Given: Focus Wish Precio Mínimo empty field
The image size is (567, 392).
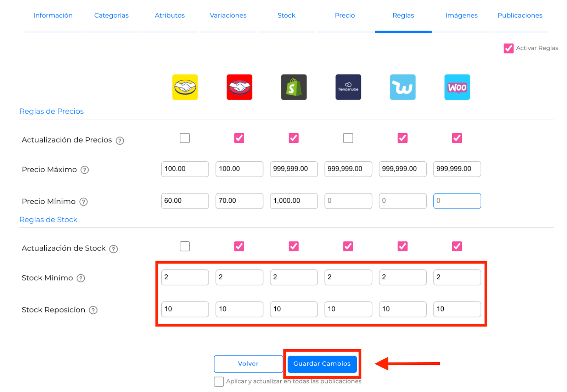Looking at the screenshot, I should click(403, 201).
